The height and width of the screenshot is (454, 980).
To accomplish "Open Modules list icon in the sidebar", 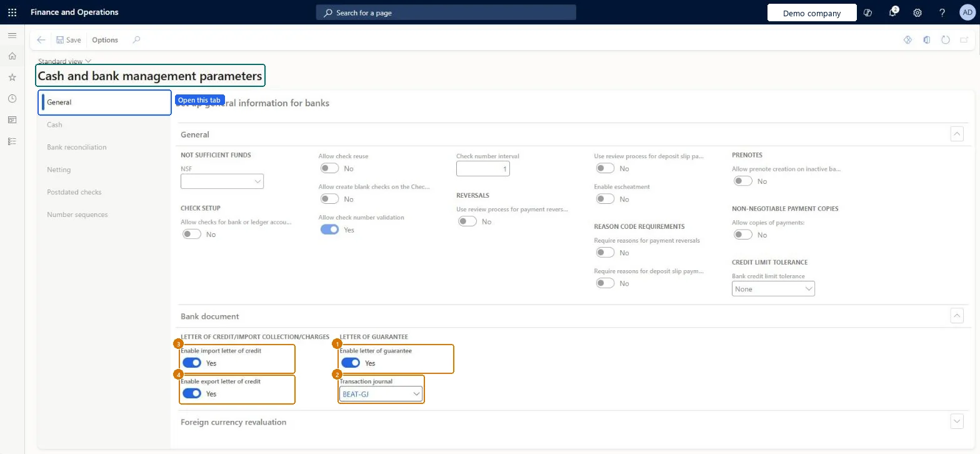I will tap(12, 141).
